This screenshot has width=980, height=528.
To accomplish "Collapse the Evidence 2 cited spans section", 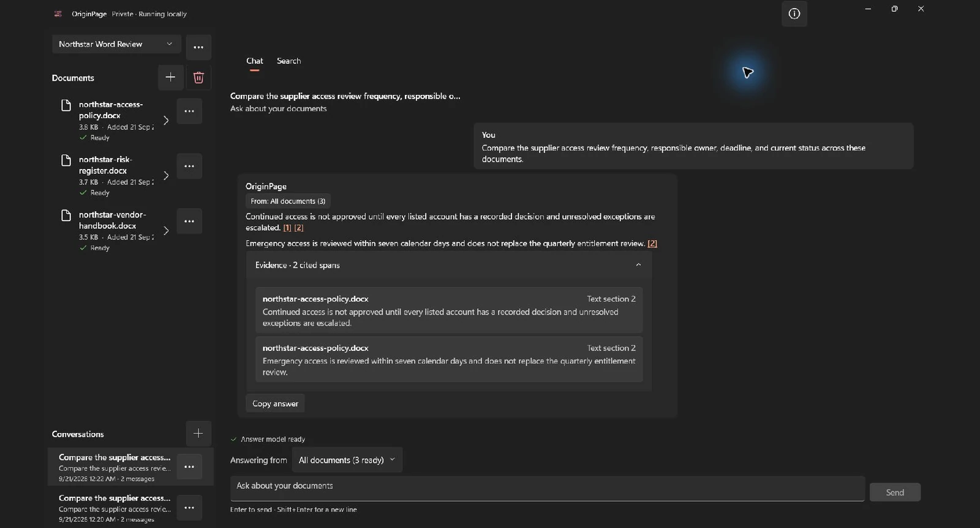I will tap(449, 265).
